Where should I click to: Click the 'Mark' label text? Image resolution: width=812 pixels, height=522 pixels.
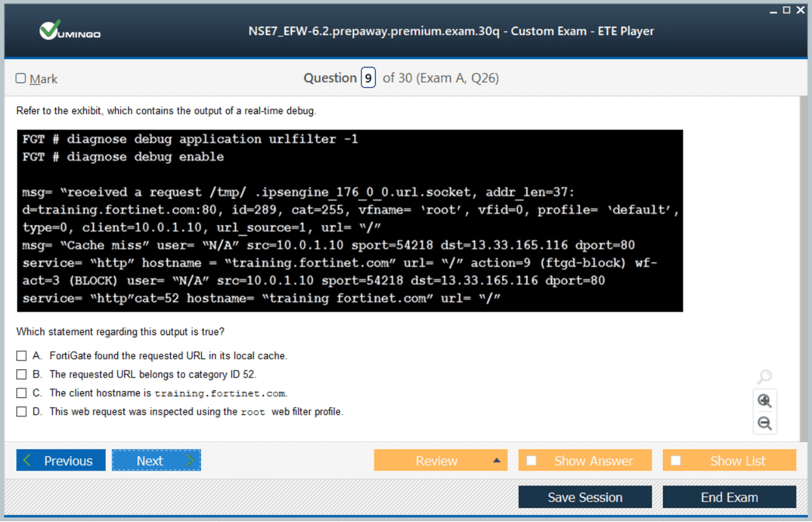click(x=43, y=78)
